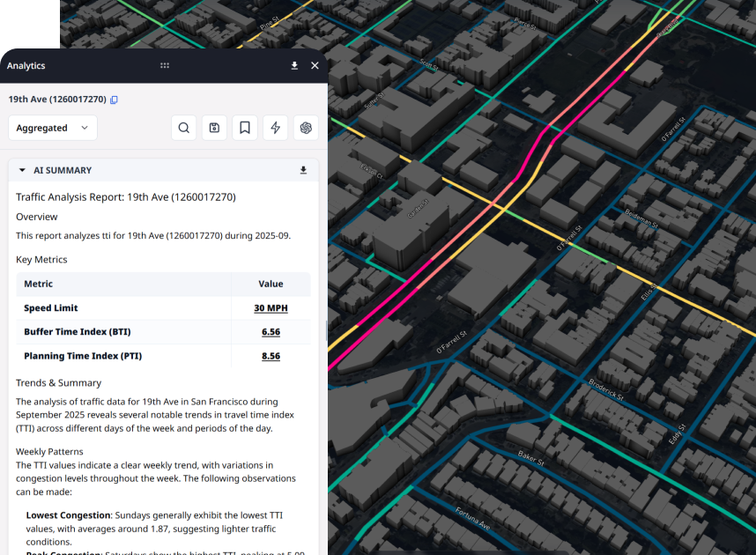Download the AI Summary section

point(303,169)
